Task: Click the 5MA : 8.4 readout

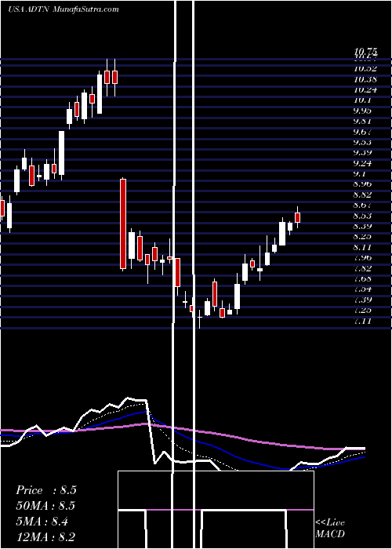Action: [42, 522]
